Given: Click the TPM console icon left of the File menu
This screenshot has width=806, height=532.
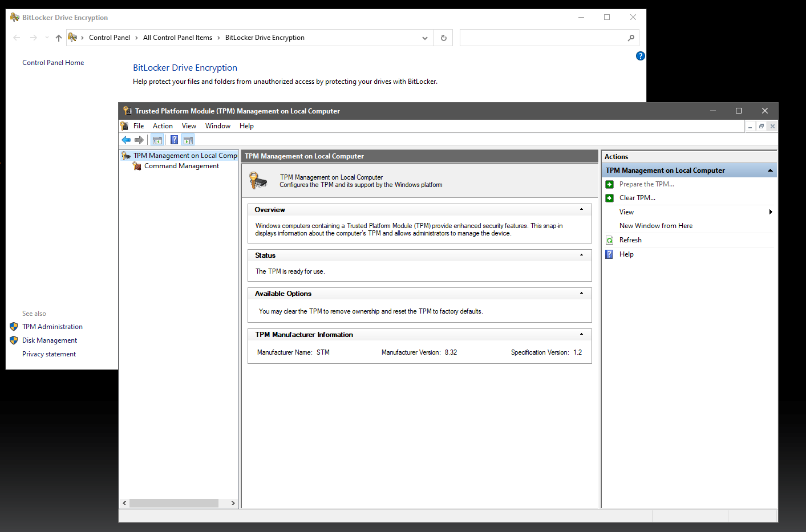Looking at the screenshot, I should coord(124,126).
